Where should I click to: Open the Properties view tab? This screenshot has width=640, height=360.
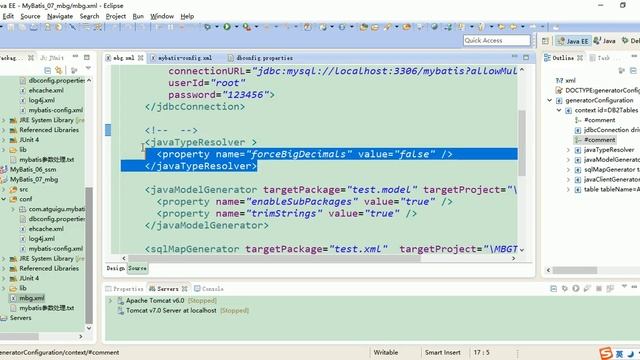click(x=124, y=289)
